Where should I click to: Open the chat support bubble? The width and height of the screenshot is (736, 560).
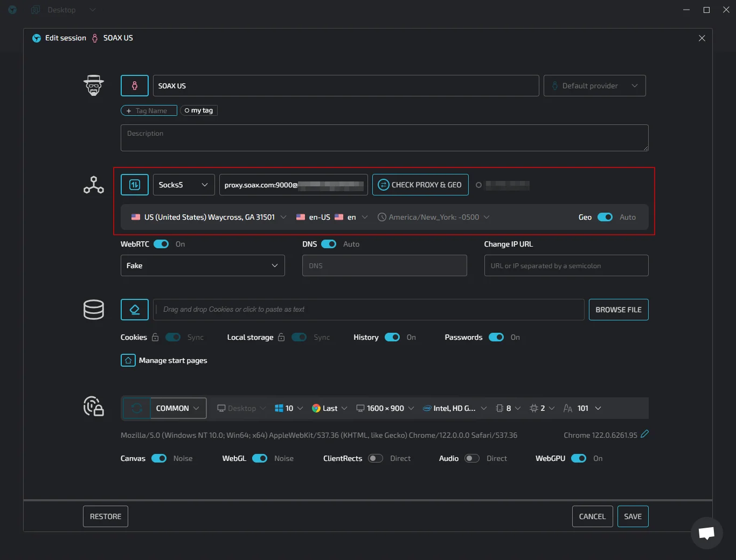pyautogui.click(x=706, y=533)
